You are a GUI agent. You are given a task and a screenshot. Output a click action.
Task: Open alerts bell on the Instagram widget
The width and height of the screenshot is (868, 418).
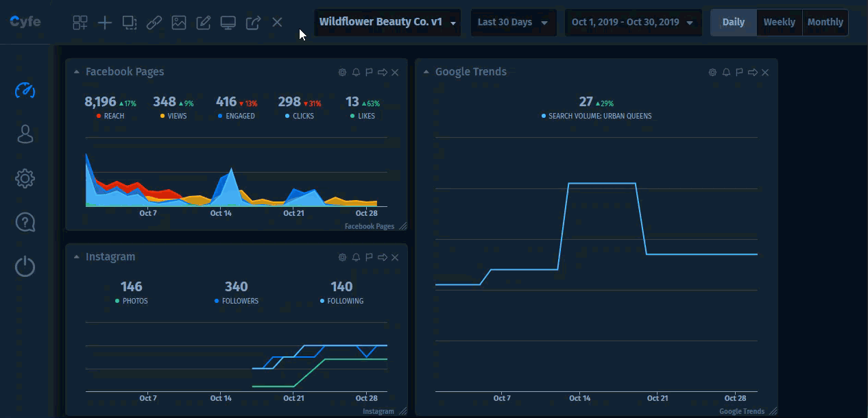click(355, 257)
